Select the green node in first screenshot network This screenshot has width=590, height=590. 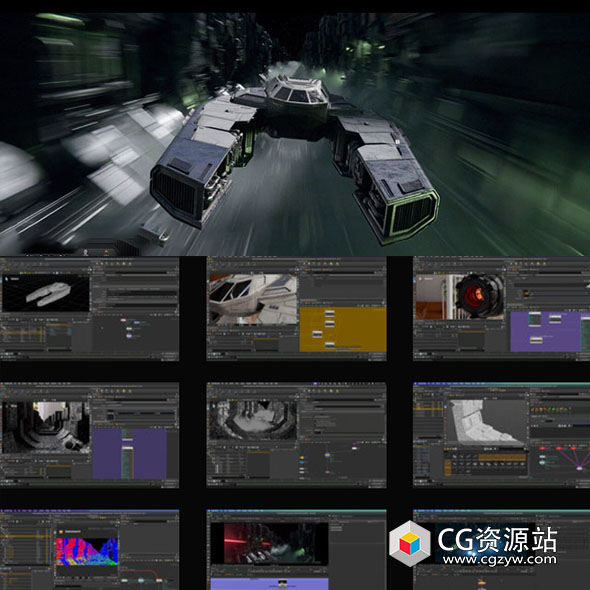[x=129, y=329]
